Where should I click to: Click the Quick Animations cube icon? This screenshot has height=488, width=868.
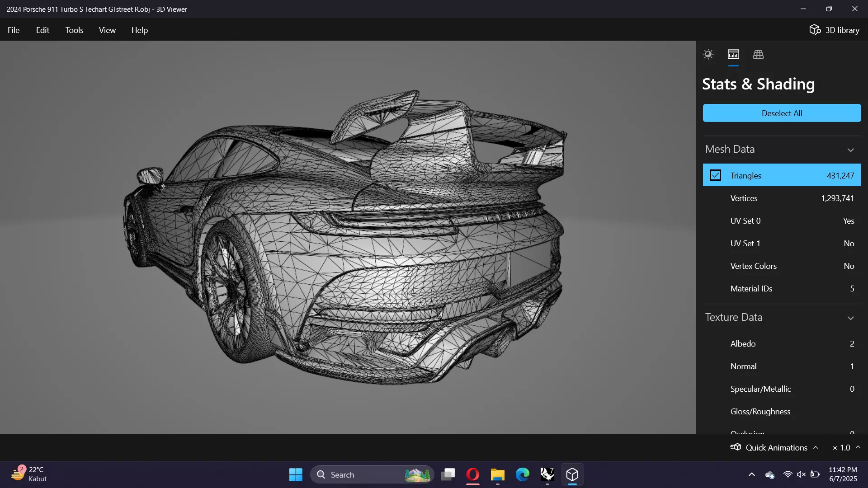(736, 447)
